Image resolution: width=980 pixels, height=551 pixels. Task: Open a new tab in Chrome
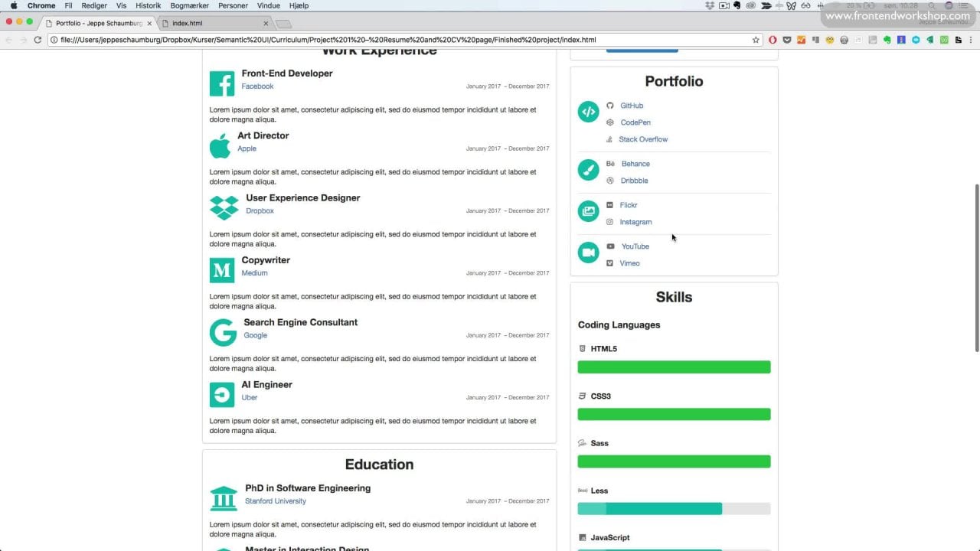tap(283, 24)
